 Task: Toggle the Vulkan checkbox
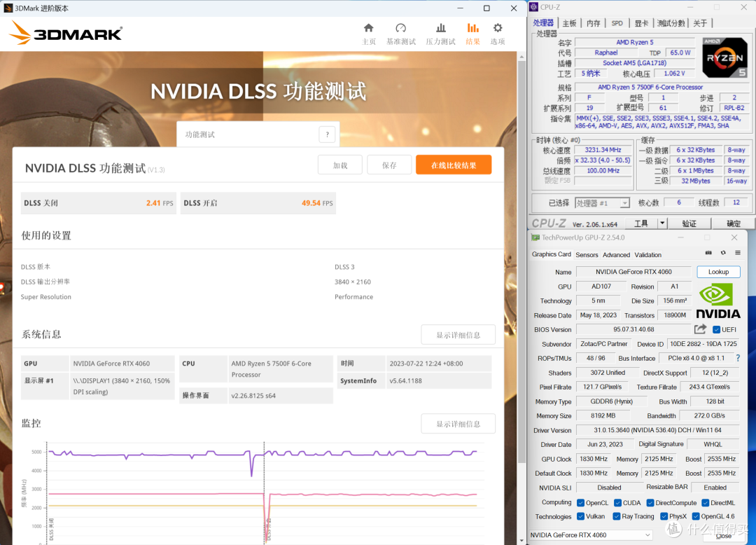pyautogui.click(x=580, y=516)
